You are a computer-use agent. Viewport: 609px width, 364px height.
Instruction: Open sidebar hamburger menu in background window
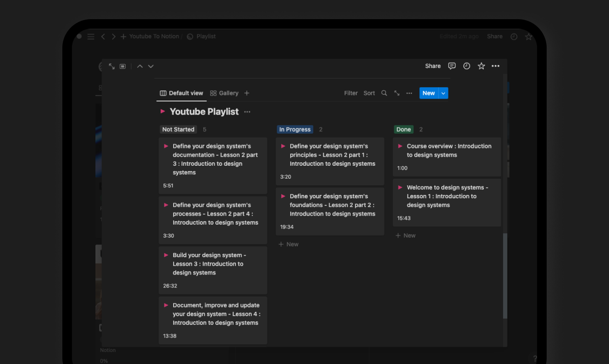(91, 36)
